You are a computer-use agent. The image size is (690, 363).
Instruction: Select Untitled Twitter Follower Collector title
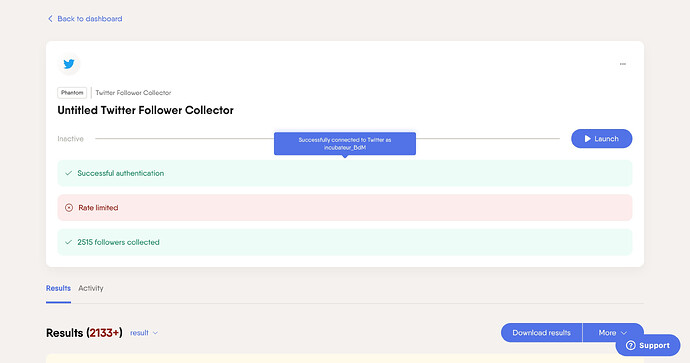(145, 110)
